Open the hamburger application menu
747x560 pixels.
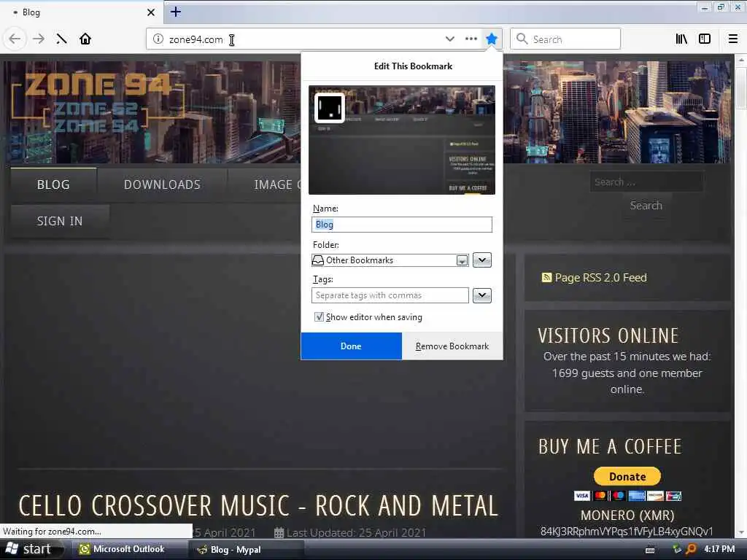click(733, 39)
